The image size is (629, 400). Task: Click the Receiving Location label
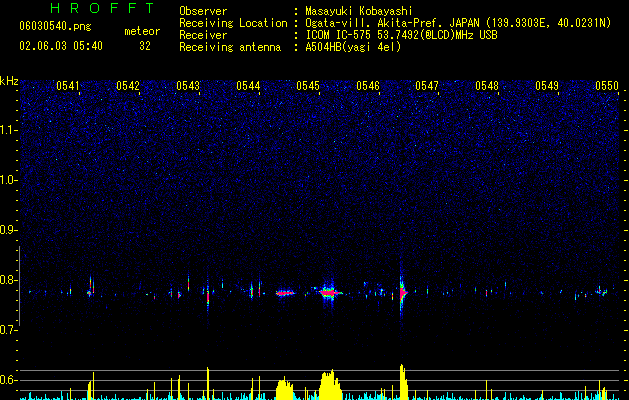233,23
